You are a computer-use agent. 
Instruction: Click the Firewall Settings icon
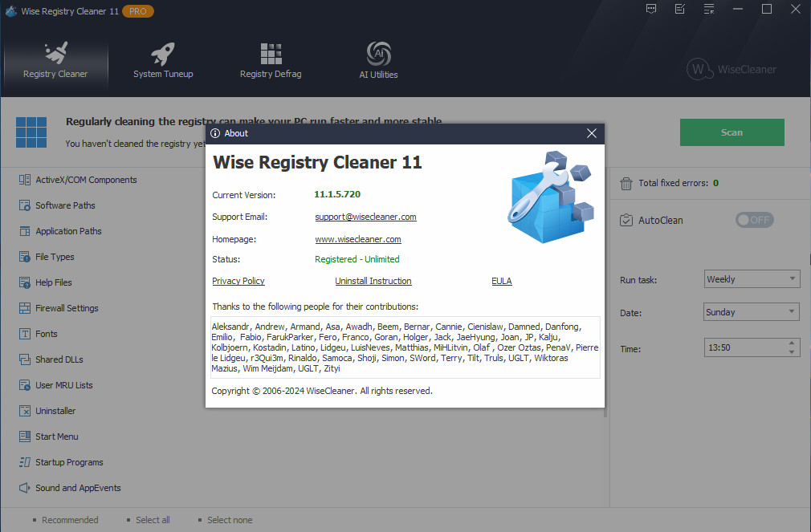tap(25, 308)
